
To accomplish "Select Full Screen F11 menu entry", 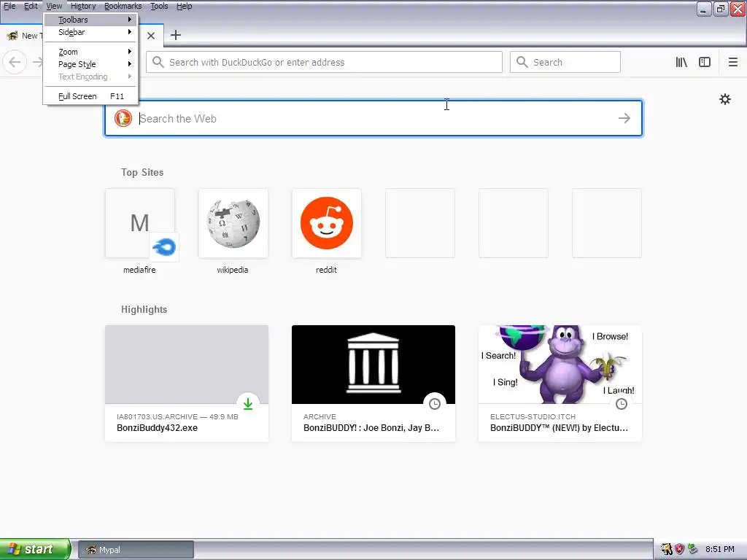I will (90, 96).
